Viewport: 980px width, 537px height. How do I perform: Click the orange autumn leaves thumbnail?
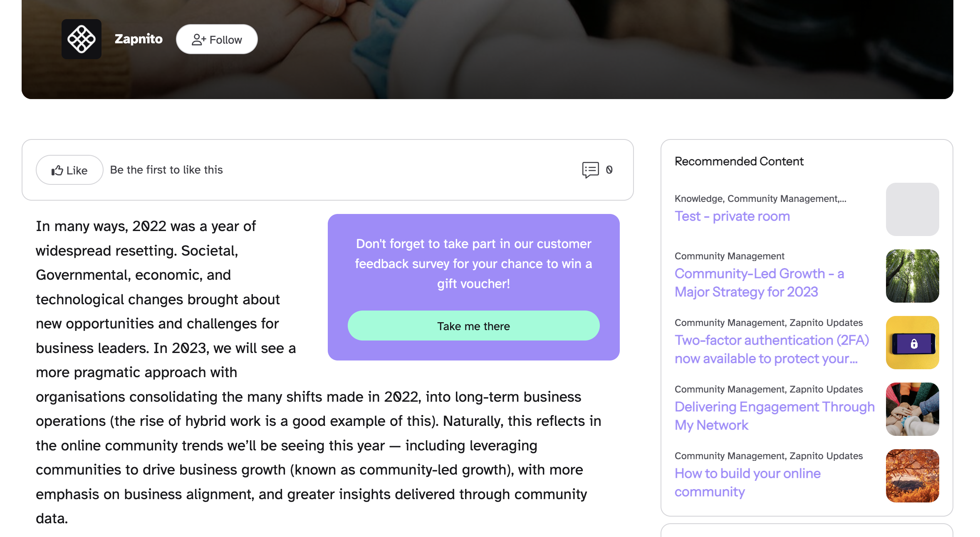912,476
